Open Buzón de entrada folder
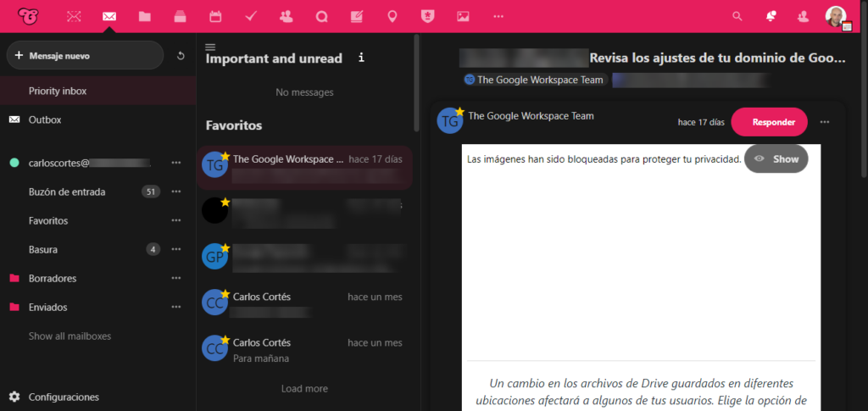 pos(67,192)
